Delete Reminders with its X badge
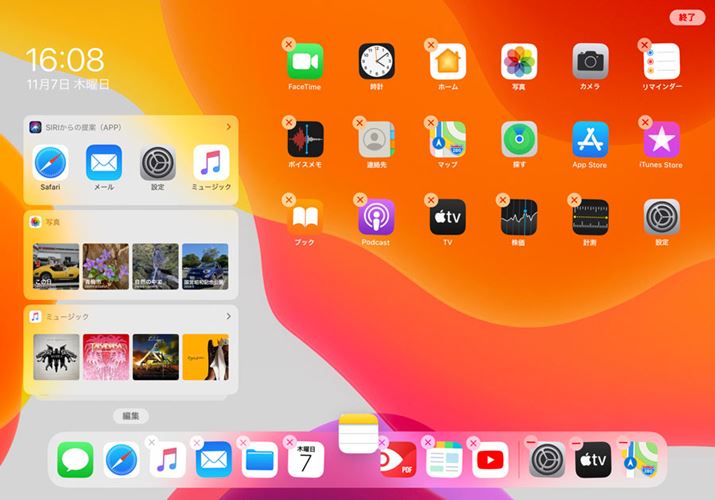The image size is (715, 500). click(645, 45)
